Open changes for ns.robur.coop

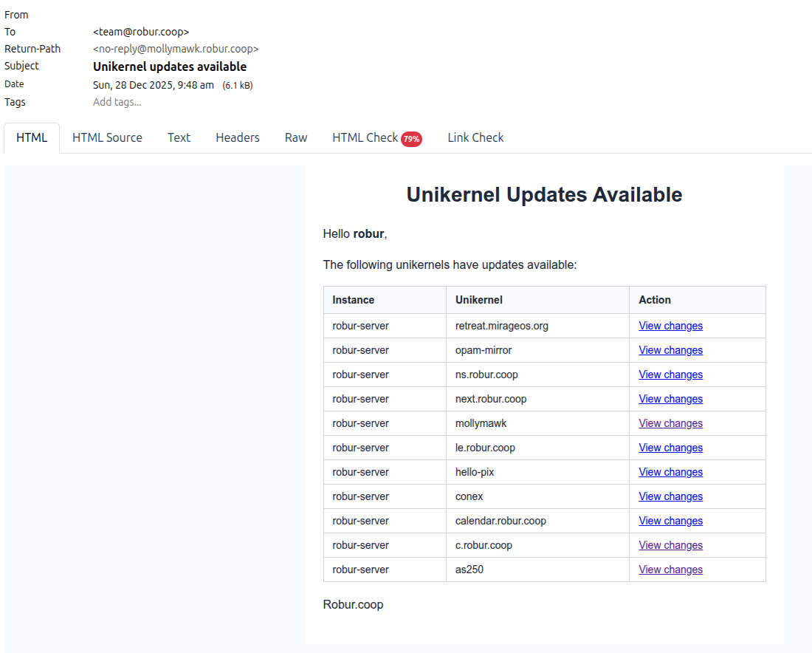point(670,374)
